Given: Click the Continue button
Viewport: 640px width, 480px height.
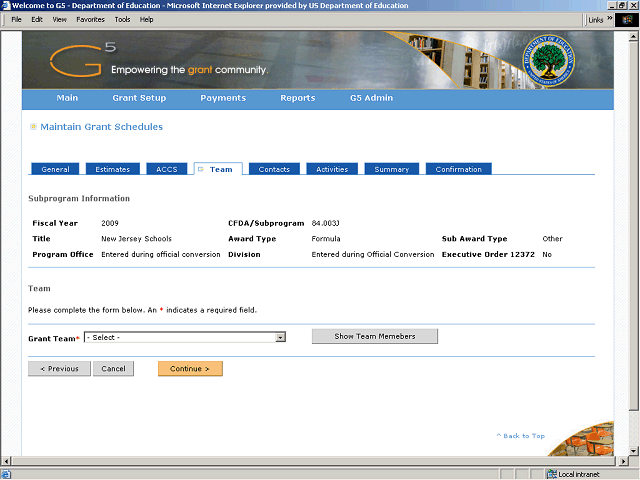Looking at the screenshot, I should coord(190,369).
